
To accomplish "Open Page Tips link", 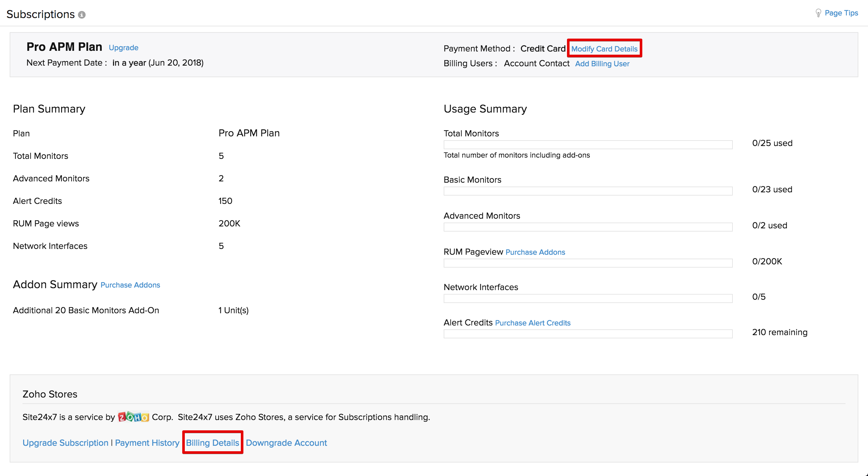I will pyautogui.click(x=841, y=13).
